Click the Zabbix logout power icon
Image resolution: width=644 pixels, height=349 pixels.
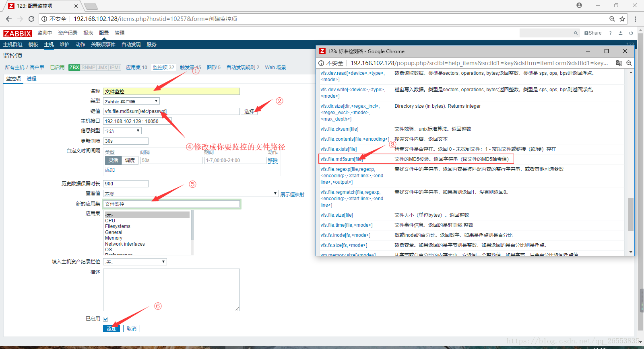coord(631,33)
